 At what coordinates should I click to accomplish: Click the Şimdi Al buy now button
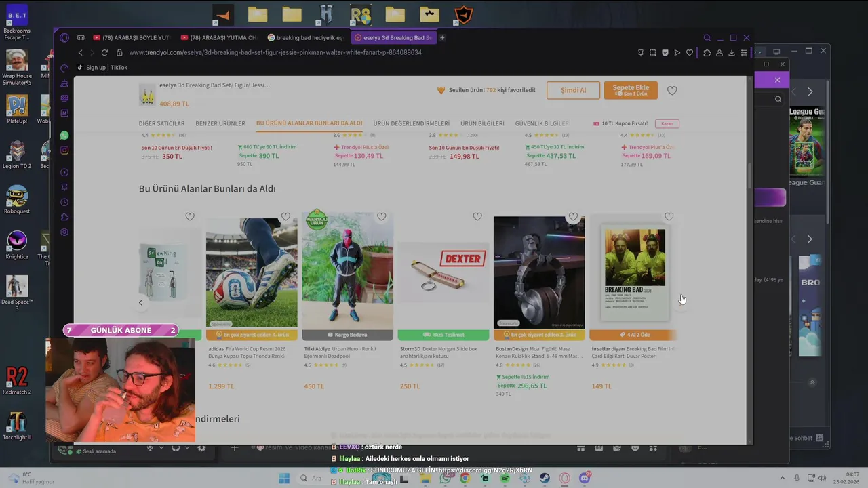point(573,90)
